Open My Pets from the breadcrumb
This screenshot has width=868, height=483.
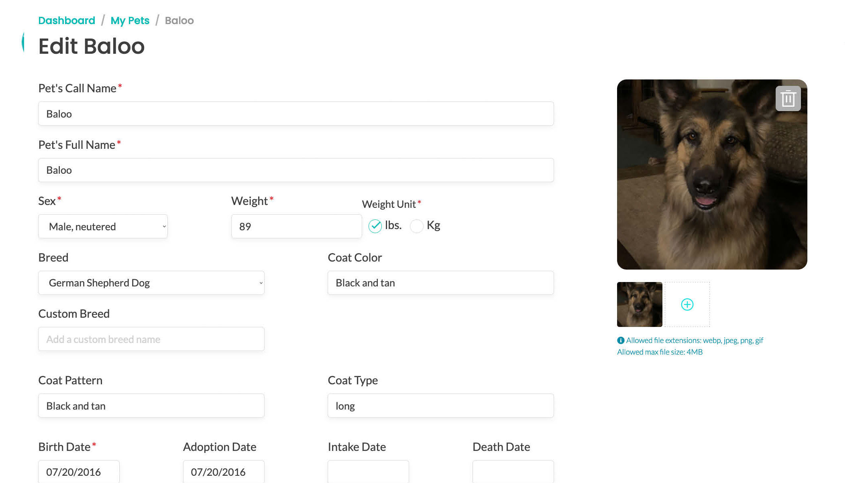(x=130, y=20)
